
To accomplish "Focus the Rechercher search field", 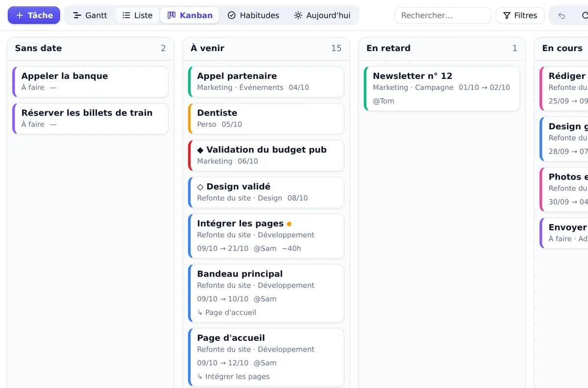I will tap(443, 15).
